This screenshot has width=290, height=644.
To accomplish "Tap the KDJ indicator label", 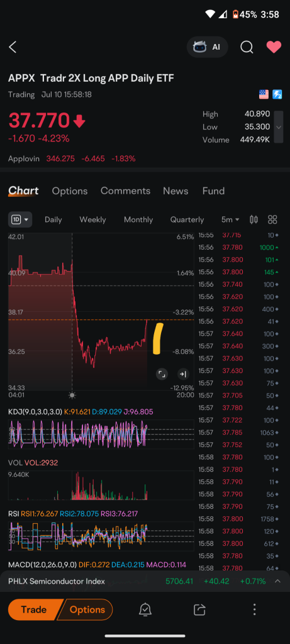I will [35, 411].
